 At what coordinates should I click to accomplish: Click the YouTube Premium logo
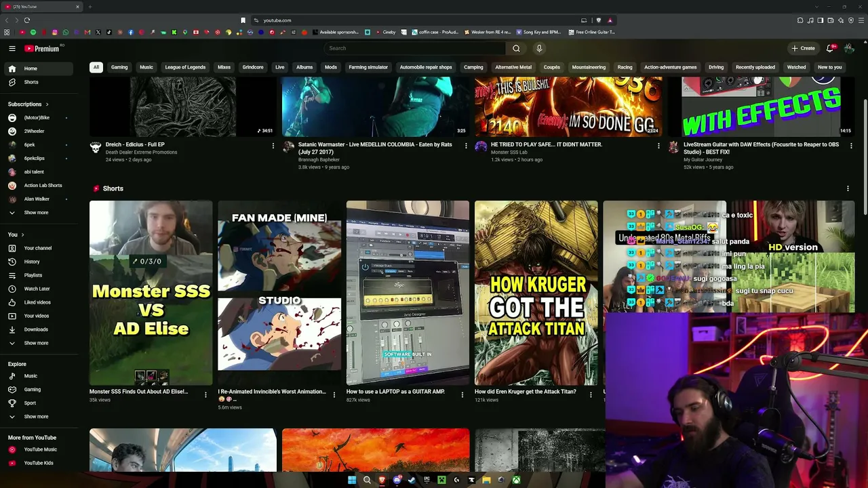43,48
